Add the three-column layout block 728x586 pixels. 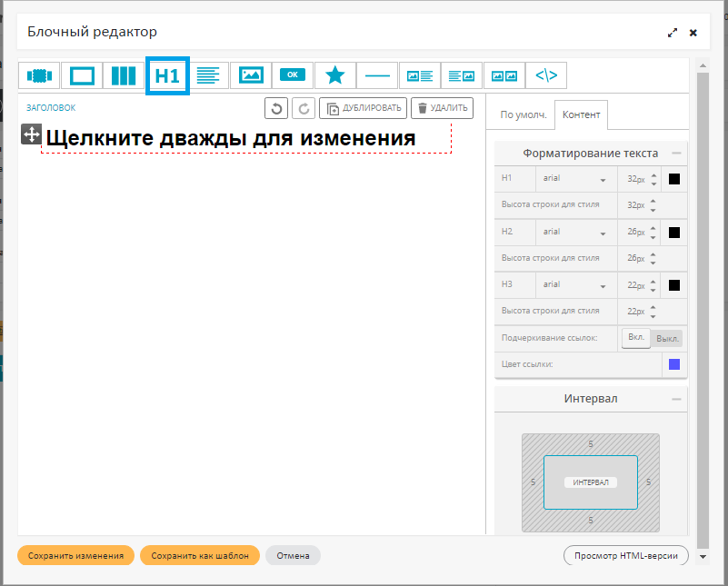click(124, 75)
